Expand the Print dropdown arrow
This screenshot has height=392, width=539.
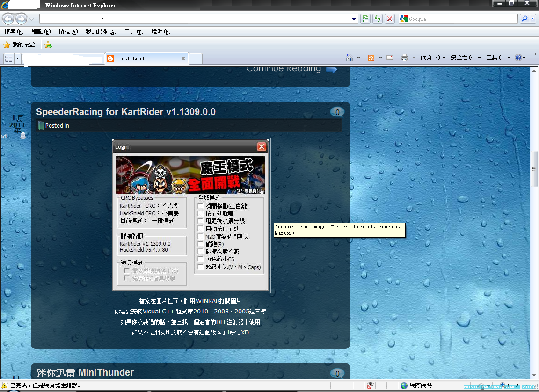click(x=414, y=58)
